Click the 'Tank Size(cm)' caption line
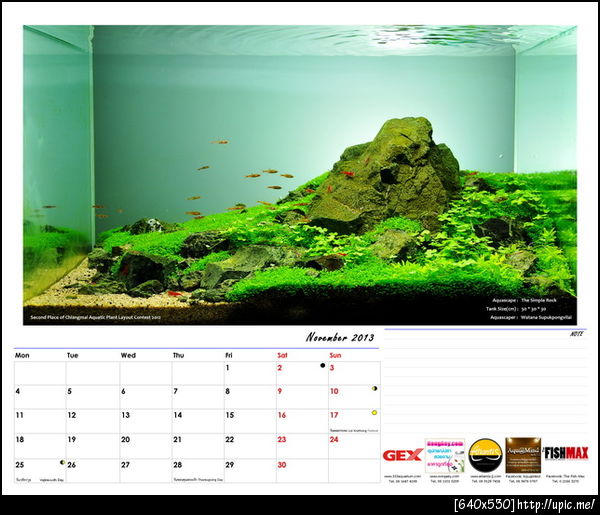The height and width of the screenshot is (515, 600). coord(516,309)
